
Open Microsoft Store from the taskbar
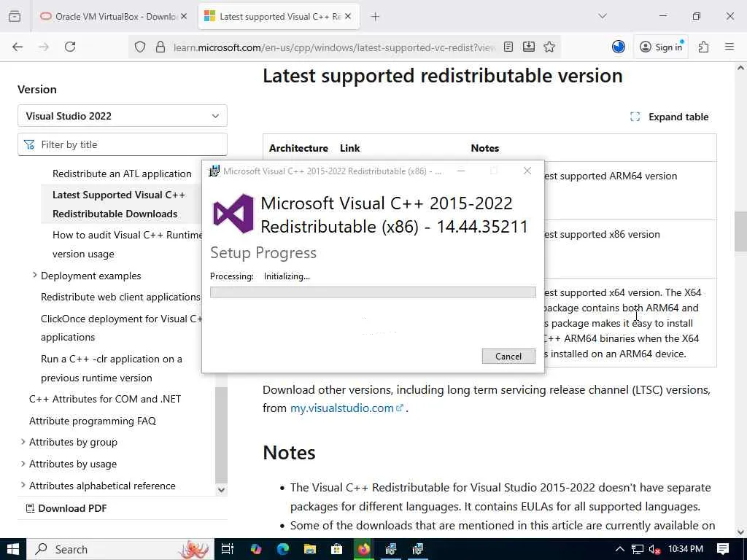(337, 549)
